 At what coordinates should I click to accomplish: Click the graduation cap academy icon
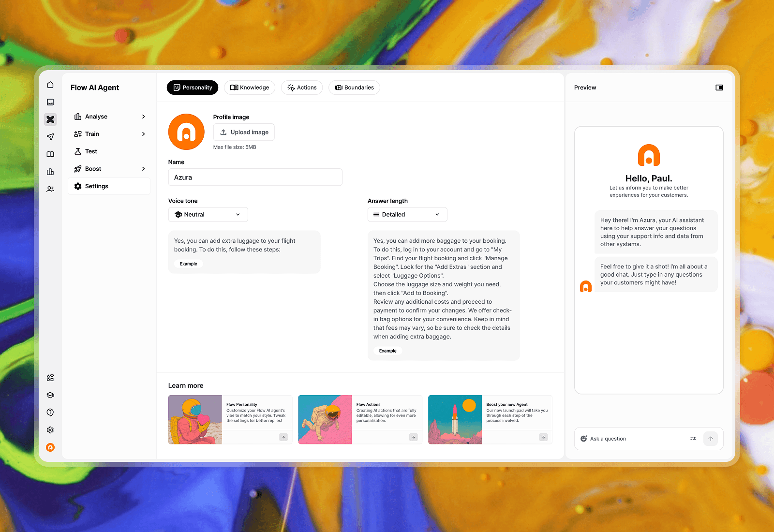click(50, 395)
